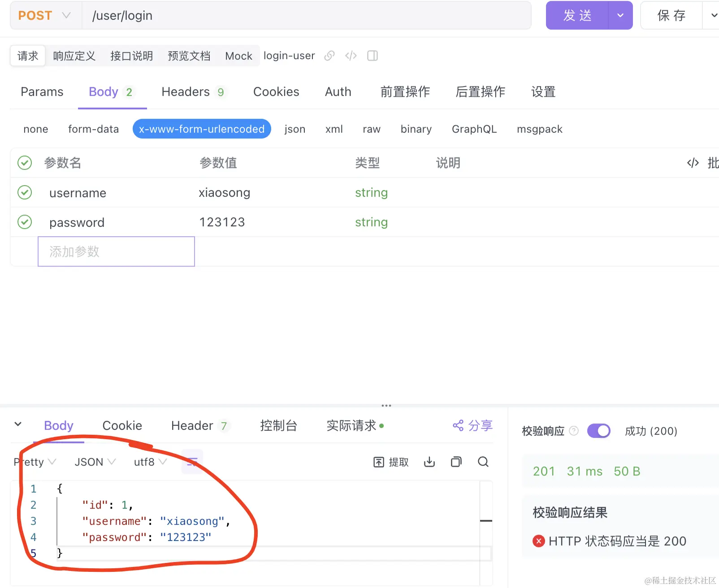This screenshot has height=588, width=719.
Task: Open code snippet icon beside login-user
Action: (x=351, y=56)
